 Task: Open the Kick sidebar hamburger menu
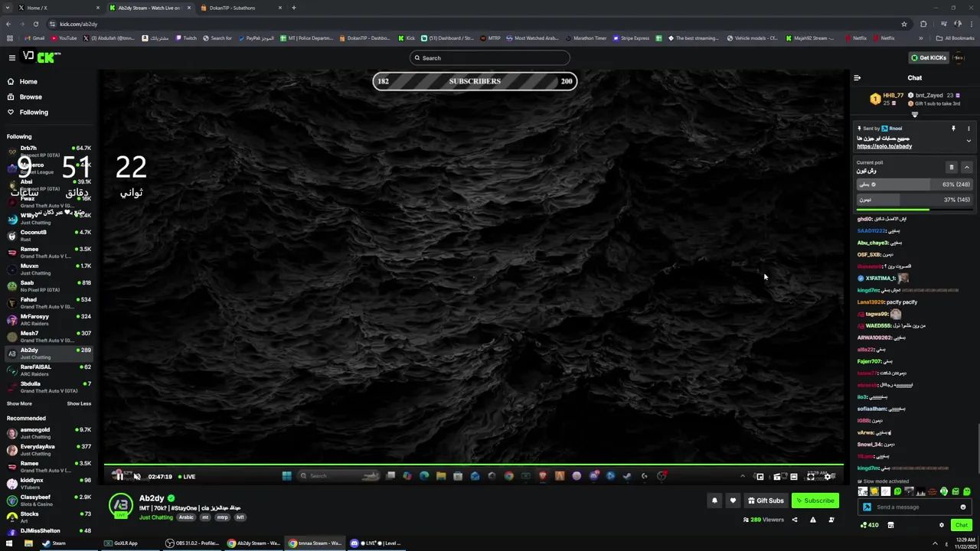[x=11, y=57]
